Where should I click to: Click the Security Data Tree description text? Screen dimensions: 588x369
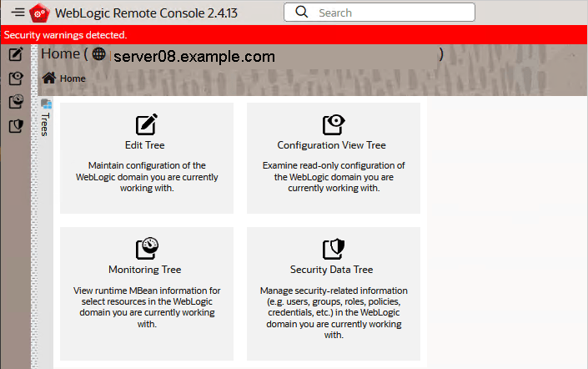click(334, 313)
